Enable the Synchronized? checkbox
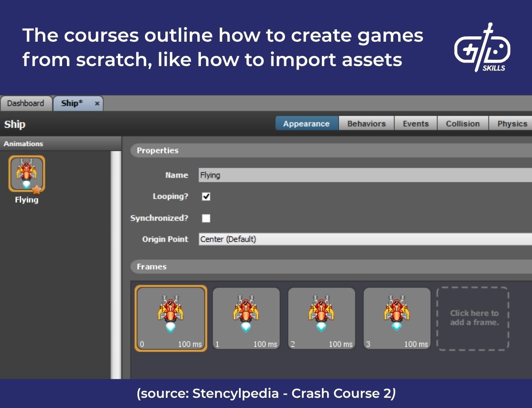The width and height of the screenshot is (532, 408). (x=205, y=218)
